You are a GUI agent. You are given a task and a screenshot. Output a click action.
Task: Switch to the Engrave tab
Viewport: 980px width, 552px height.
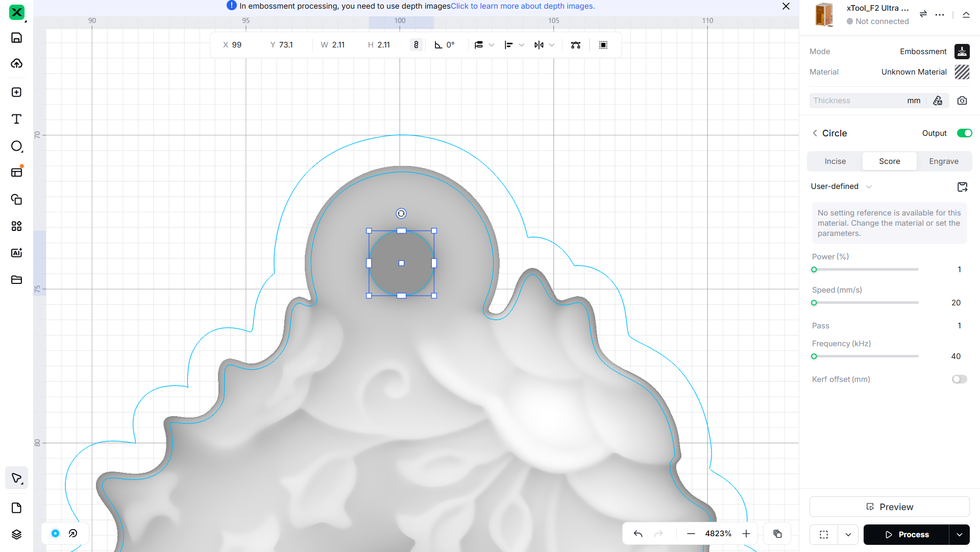[943, 161]
